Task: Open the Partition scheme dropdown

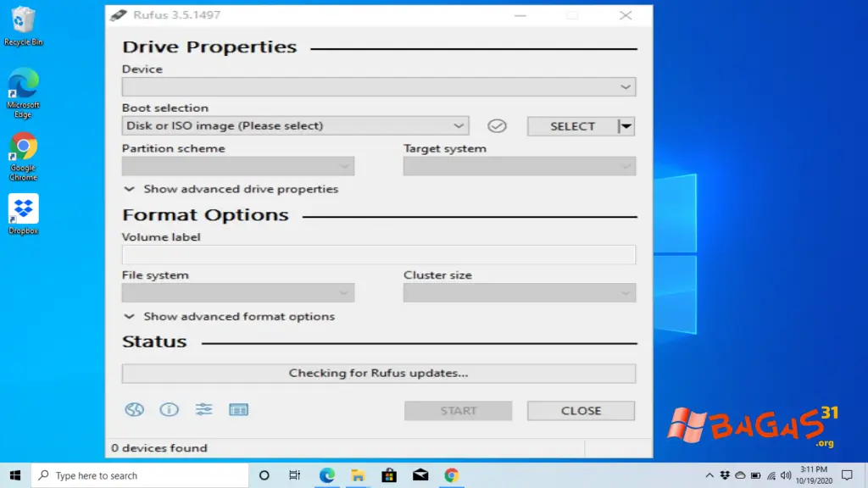Action: point(238,166)
